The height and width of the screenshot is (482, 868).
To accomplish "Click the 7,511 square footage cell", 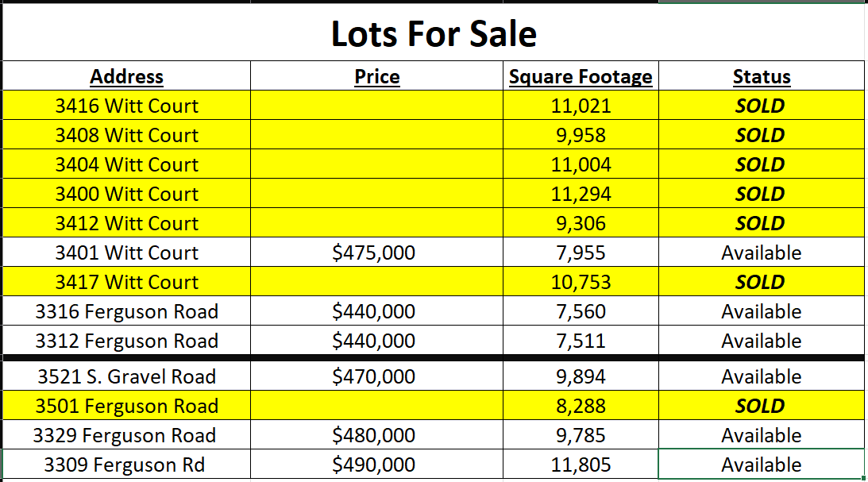I will (581, 340).
